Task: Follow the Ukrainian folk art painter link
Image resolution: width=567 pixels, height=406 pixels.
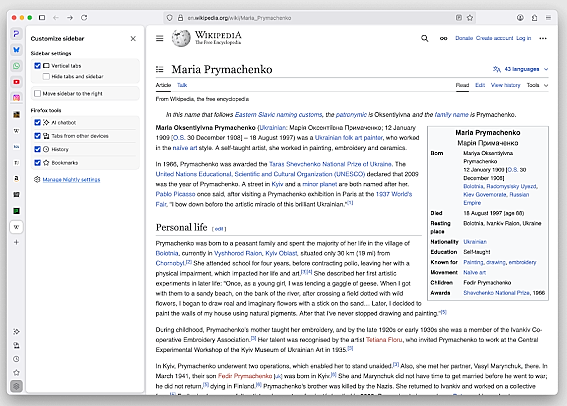Action: tap(349, 138)
